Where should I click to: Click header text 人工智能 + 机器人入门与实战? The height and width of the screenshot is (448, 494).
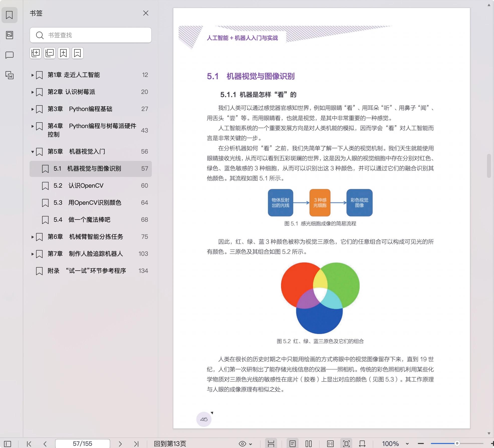[x=242, y=38]
